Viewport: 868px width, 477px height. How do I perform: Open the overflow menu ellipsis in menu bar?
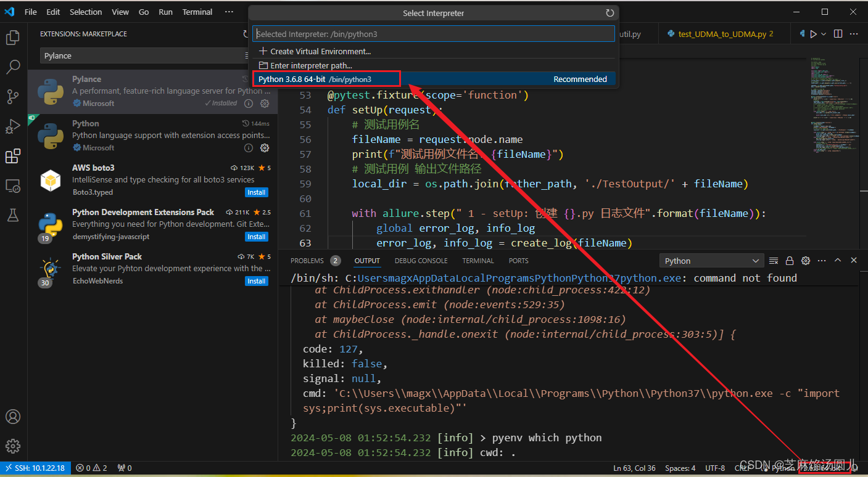tap(229, 12)
